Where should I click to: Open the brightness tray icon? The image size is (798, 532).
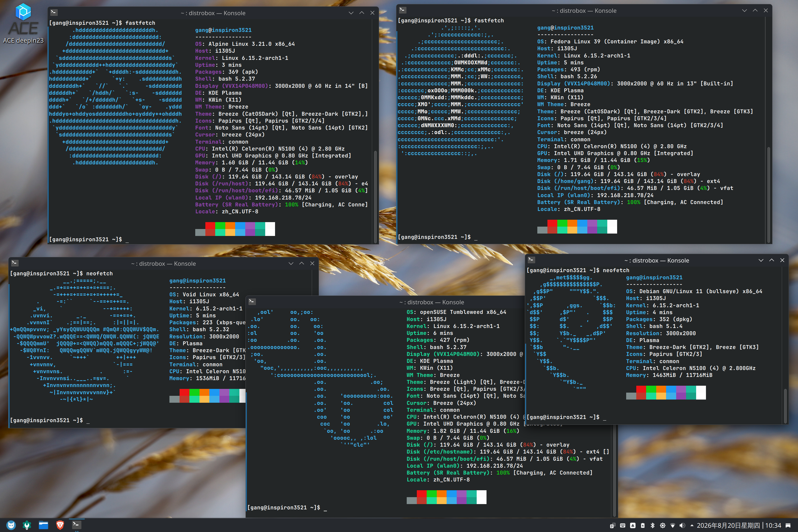click(x=663, y=526)
